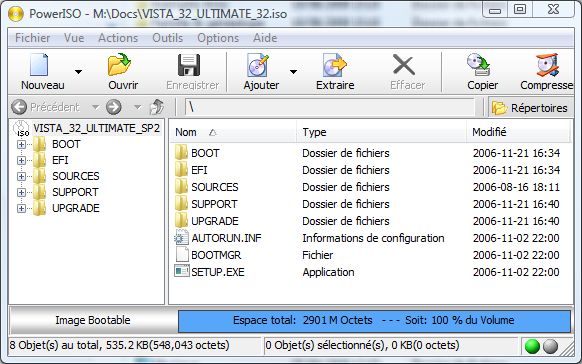Select UPGRADE folder in the tree
Image resolution: width=582 pixels, height=364 pixels.
pos(76,208)
